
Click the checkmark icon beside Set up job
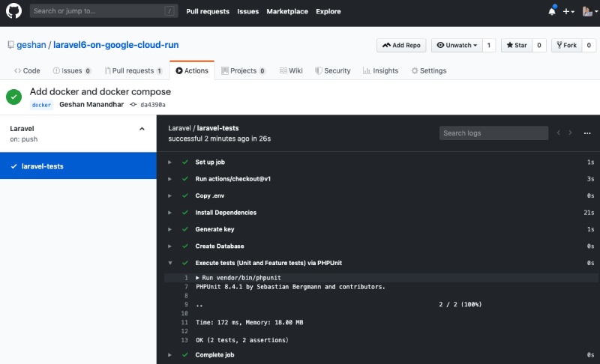point(185,162)
